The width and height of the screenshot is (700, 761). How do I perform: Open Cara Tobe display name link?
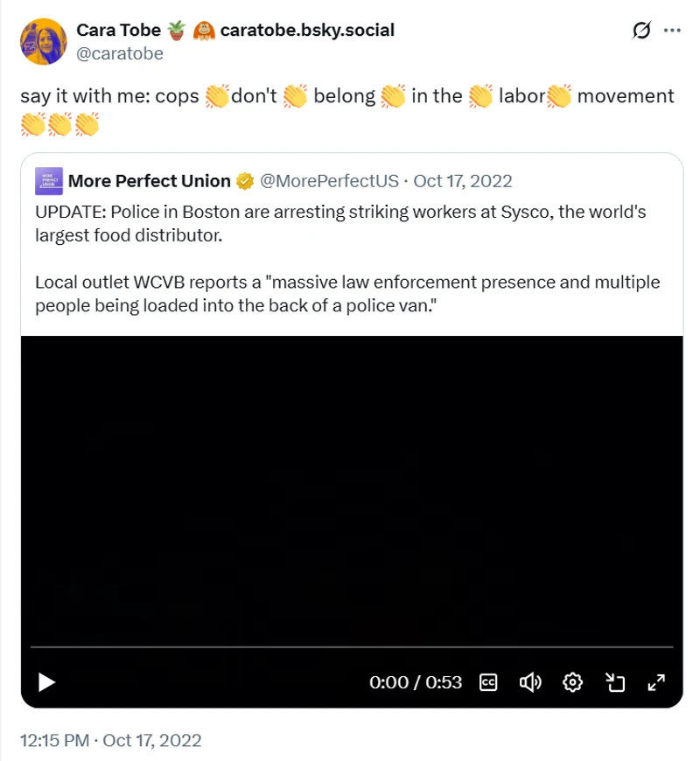[x=119, y=30]
